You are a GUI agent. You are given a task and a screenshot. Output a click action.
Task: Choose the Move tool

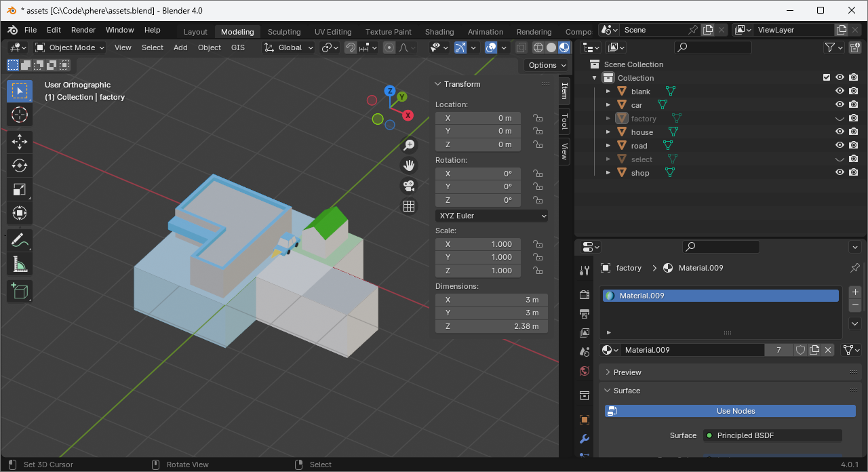point(20,142)
